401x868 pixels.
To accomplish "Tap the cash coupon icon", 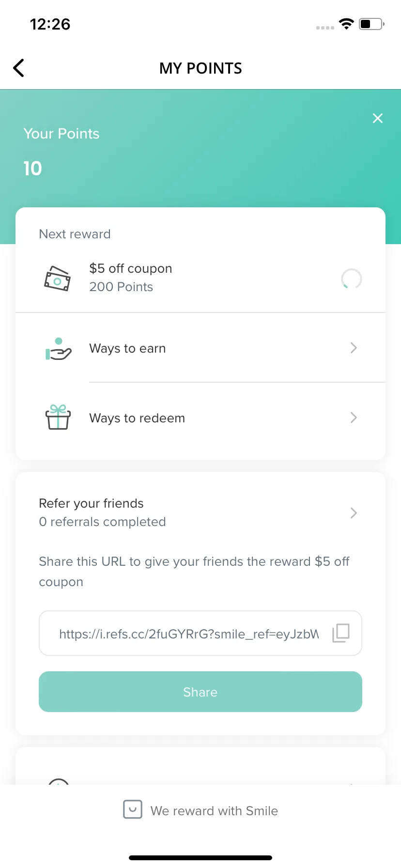I will [x=58, y=279].
